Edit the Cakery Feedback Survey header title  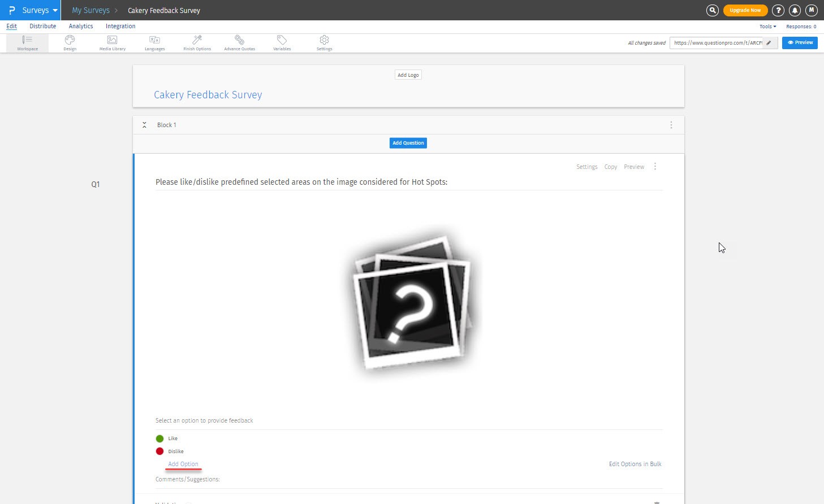coord(208,95)
